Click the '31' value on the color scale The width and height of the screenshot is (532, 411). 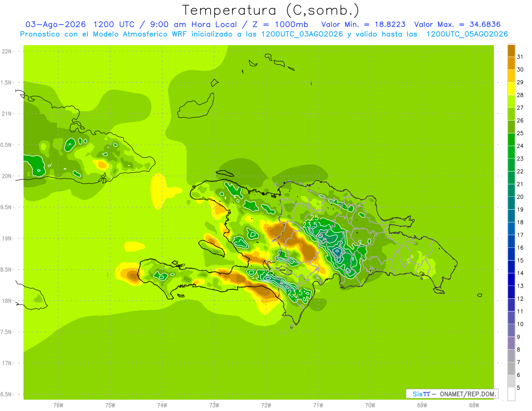[x=520, y=57]
